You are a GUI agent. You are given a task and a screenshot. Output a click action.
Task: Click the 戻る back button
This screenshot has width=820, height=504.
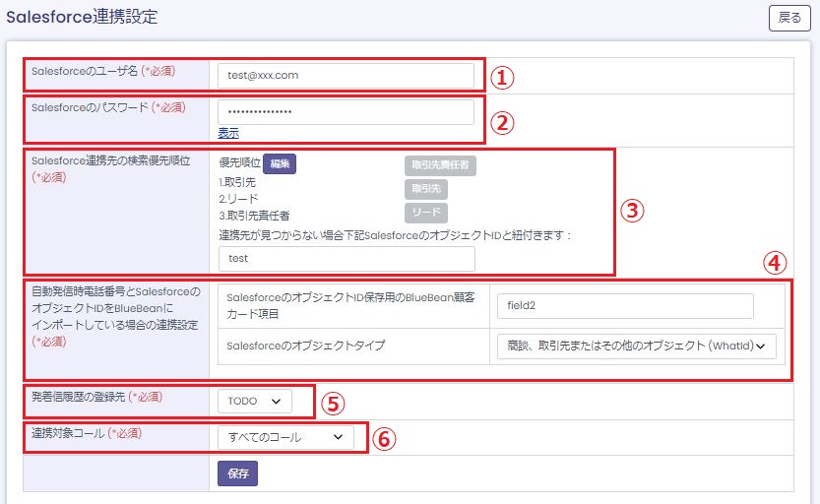pos(789,18)
